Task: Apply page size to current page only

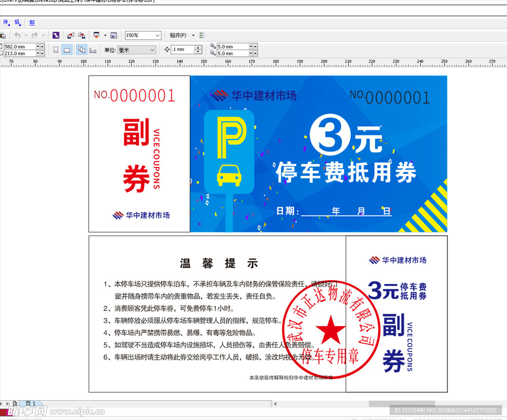Action: tap(93, 51)
